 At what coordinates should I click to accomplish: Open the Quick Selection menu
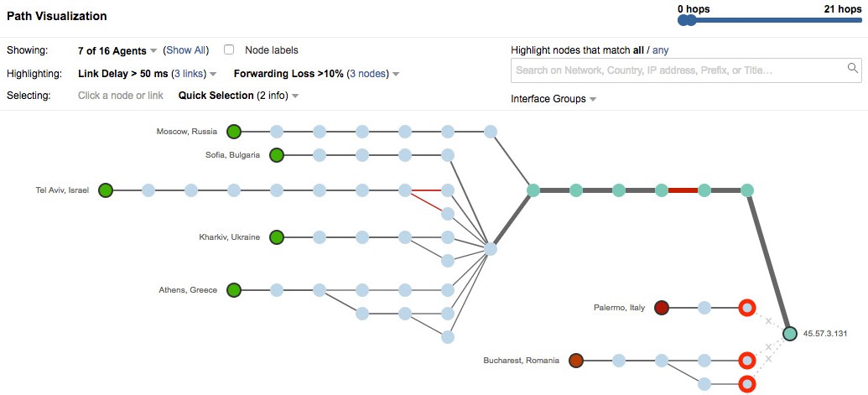point(238,95)
